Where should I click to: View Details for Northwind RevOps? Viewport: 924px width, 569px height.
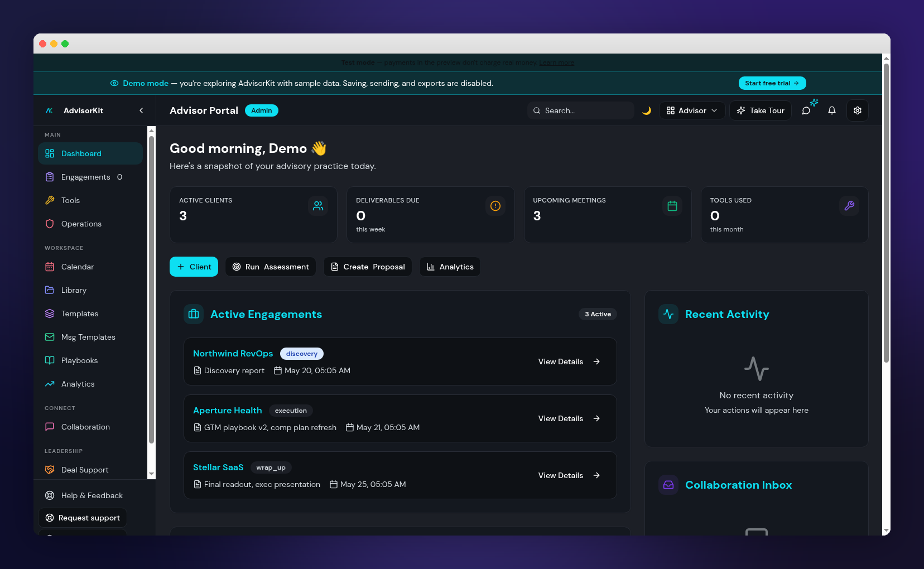click(x=569, y=361)
